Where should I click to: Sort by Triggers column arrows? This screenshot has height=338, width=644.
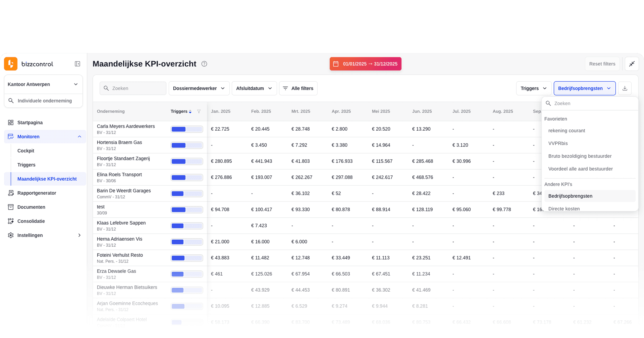click(x=190, y=112)
